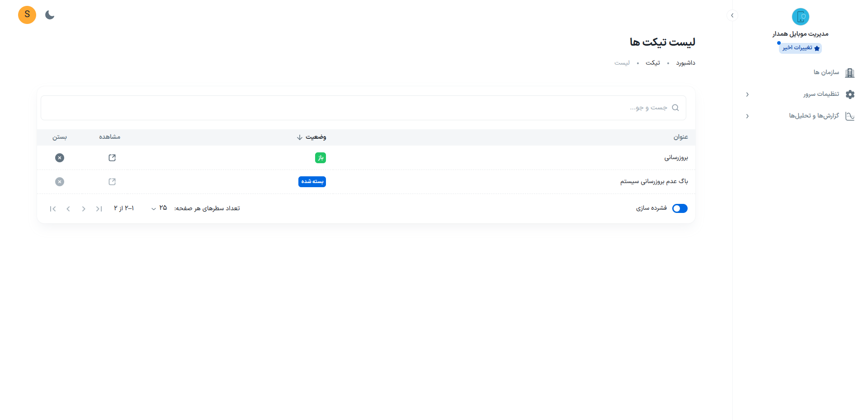Viewport: 868px width, 420px height.
Task: Click the جست و جو search field
Action: [x=362, y=108]
